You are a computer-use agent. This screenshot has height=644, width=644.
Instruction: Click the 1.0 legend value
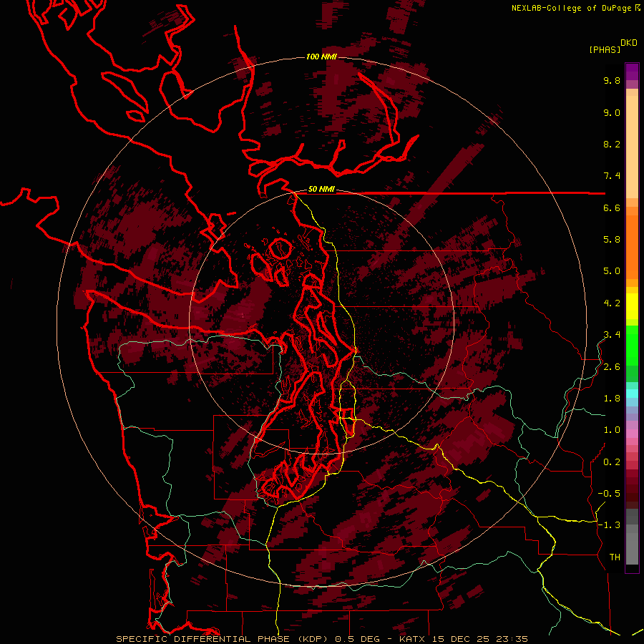612,430
